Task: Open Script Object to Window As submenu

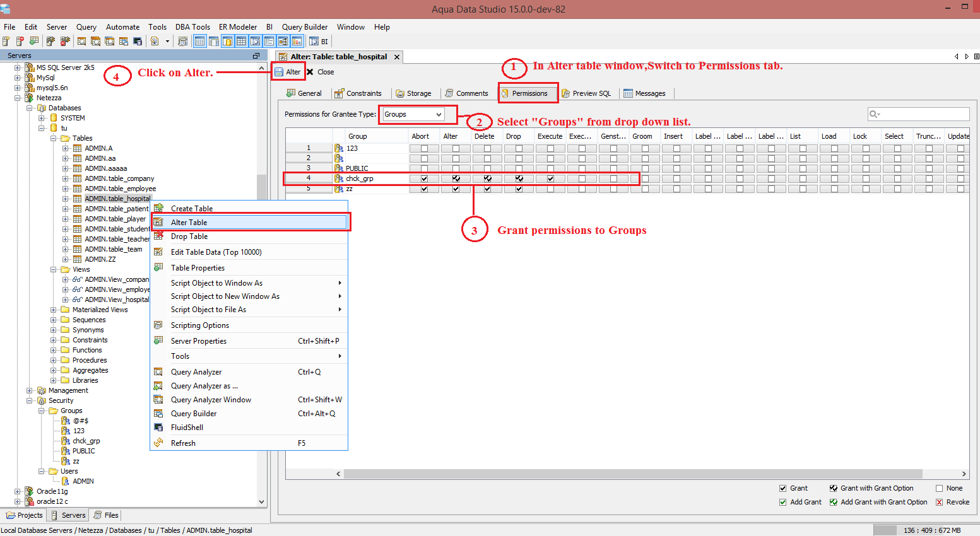Action: pyautogui.click(x=250, y=283)
